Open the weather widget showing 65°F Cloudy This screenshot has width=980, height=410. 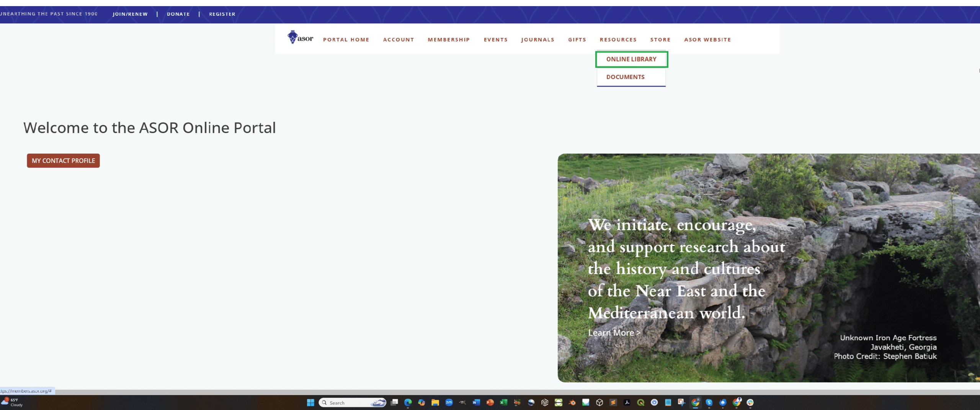[12, 402]
